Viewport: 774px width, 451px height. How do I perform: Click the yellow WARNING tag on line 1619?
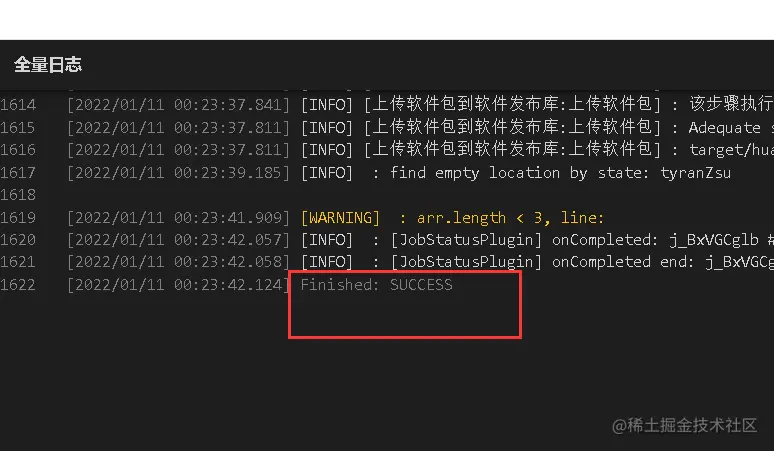(341, 218)
